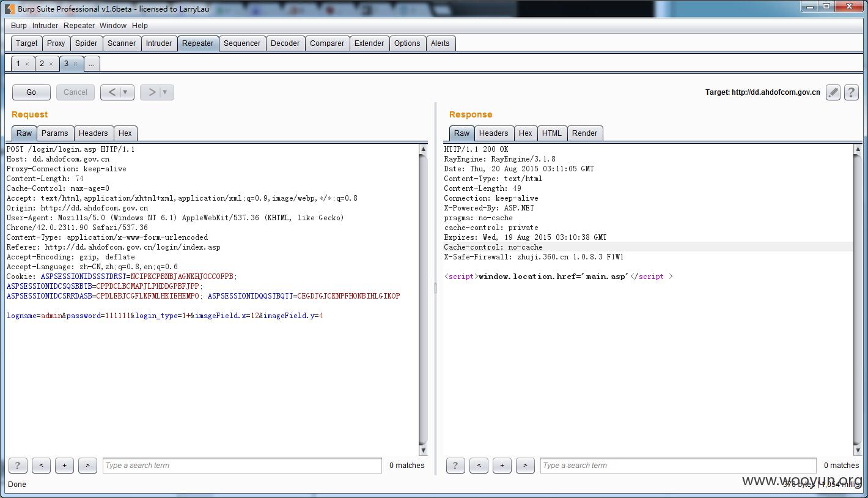The width and height of the screenshot is (868, 498).
Task: Switch to the Proxy tab
Action: [56, 43]
